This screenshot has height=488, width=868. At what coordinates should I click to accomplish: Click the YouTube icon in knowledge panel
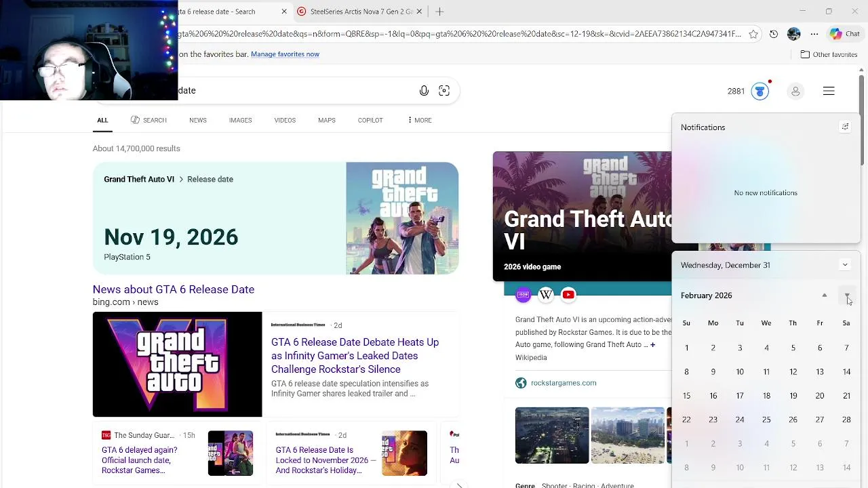point(568,294)
